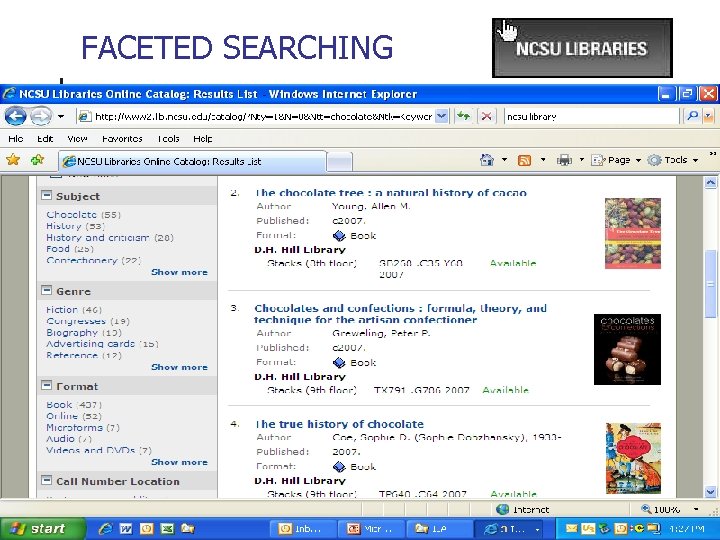Run search with the magnifying glass icon
This screenshot has width=720, height=540.
click(x=692, y=117)
